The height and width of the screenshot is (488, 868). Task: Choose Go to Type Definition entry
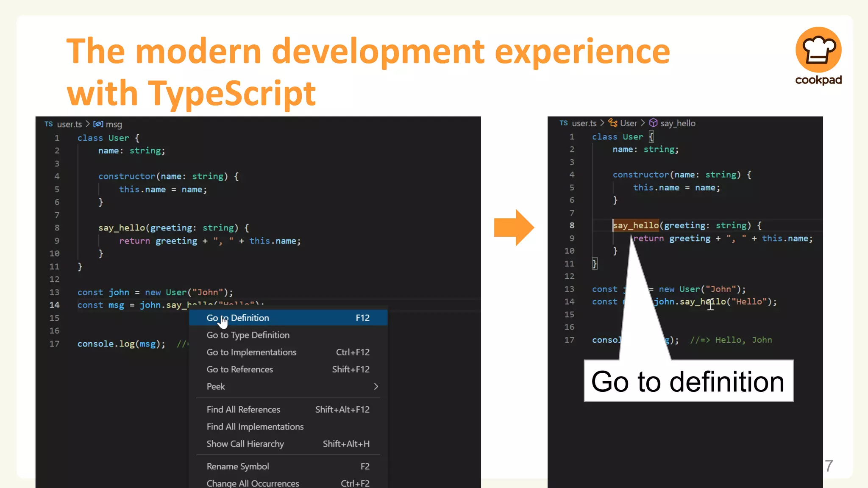click(288, 335)
